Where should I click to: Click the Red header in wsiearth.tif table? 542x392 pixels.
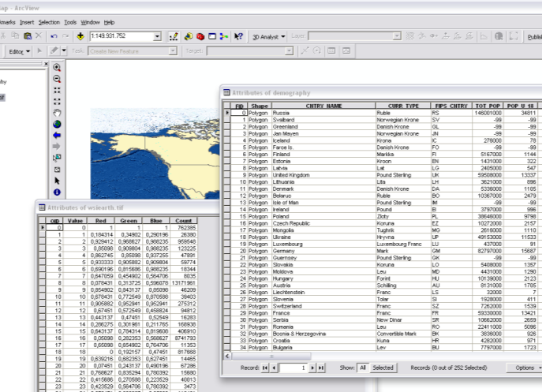click(x=100, y=221)
